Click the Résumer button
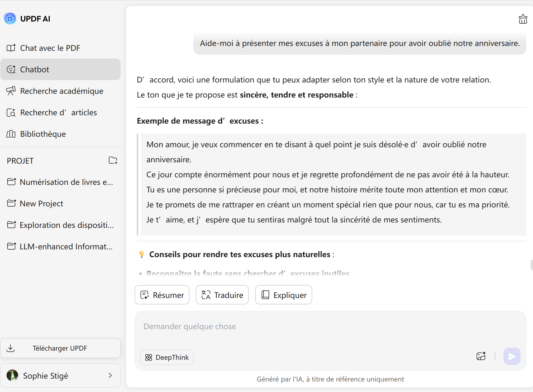 tap(162, 295)
